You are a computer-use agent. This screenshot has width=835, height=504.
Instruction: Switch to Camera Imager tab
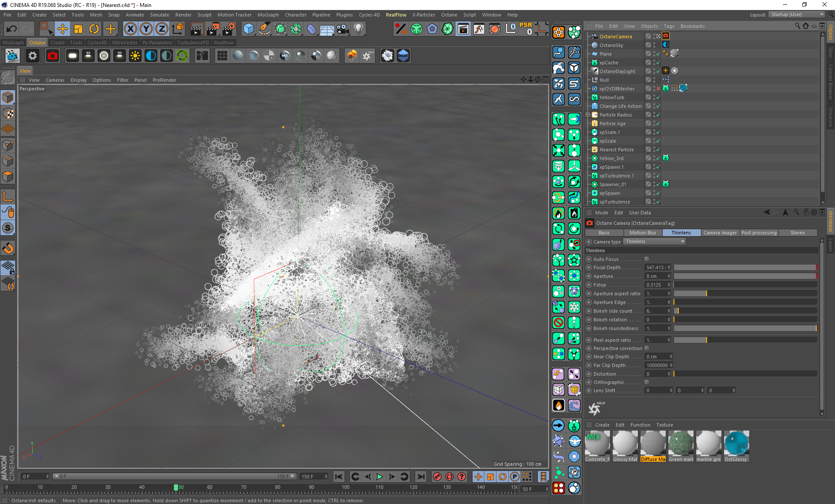pyautogui.click(x=720, y=233)
